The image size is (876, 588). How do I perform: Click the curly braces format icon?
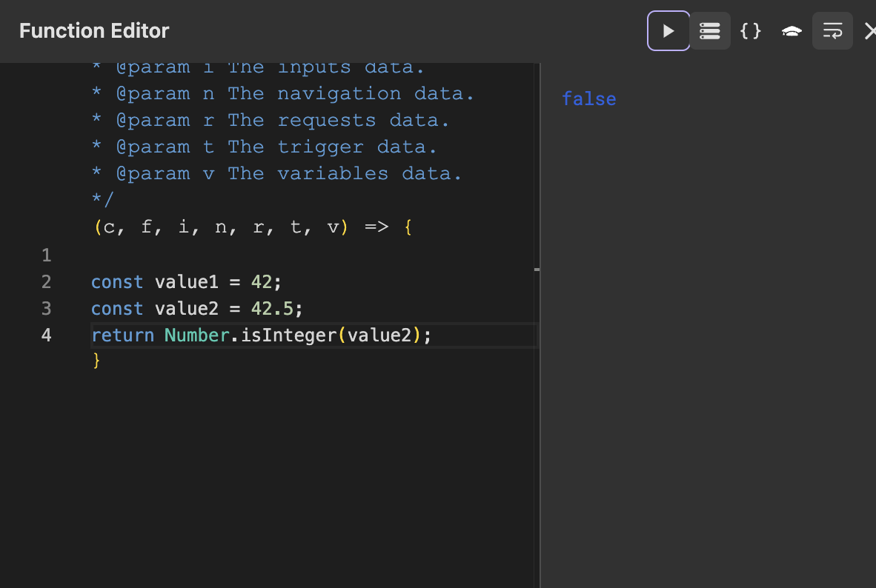750,30
